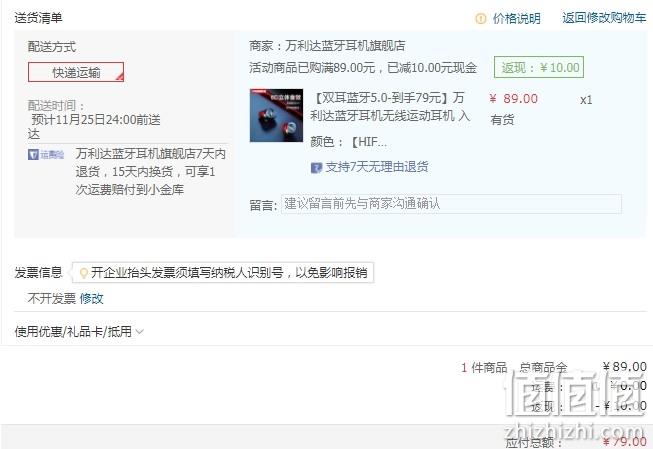Click the 7-day return policy icon
653x449 pixels.
(x=317, y=168)
